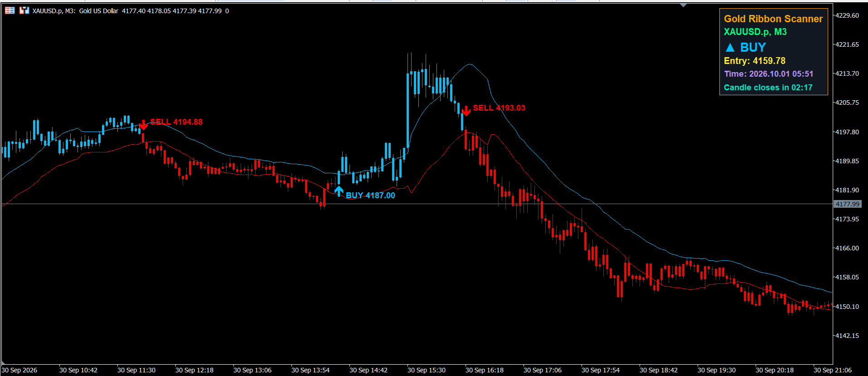
Task: Click time axis label '30 Sep 13:06'
Action: point(252,370)
